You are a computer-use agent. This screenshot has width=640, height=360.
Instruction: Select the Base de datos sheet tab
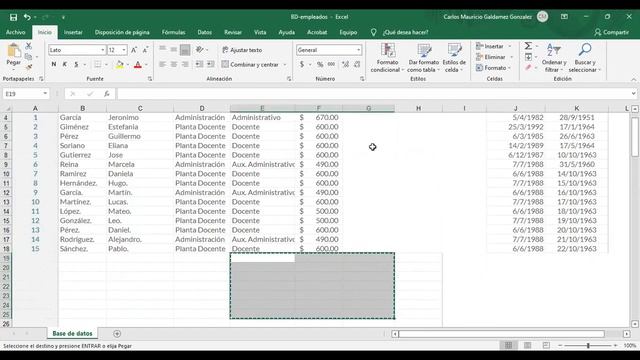click(x=73, y=333)
